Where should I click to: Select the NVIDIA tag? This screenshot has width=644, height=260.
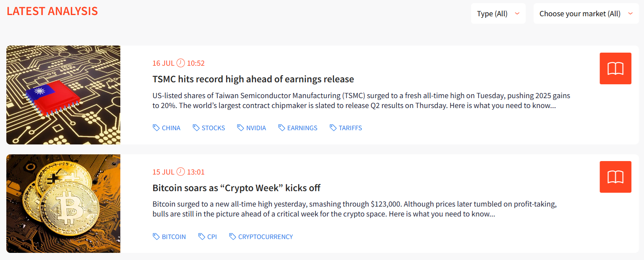tap(252, 128)
